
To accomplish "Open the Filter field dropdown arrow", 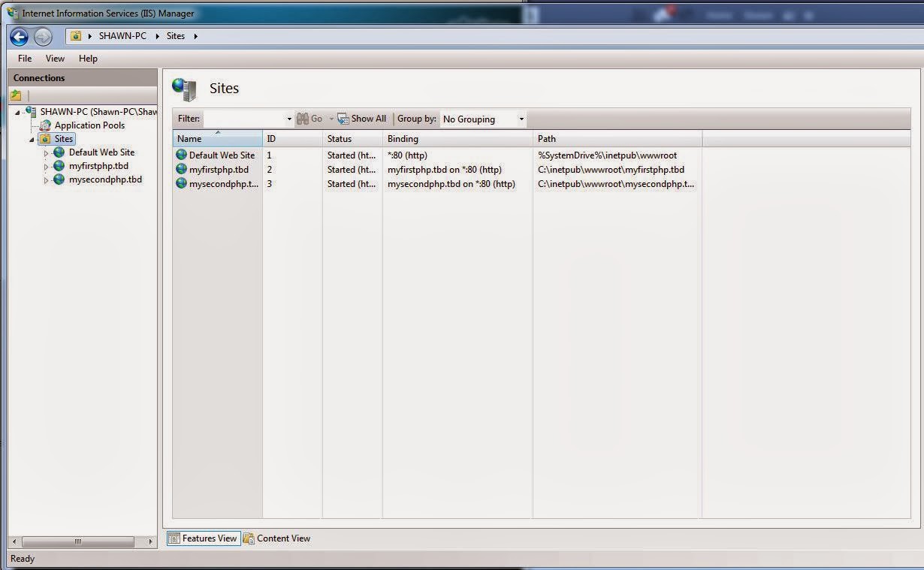I will pyautogui.click(x=289, y=119).
